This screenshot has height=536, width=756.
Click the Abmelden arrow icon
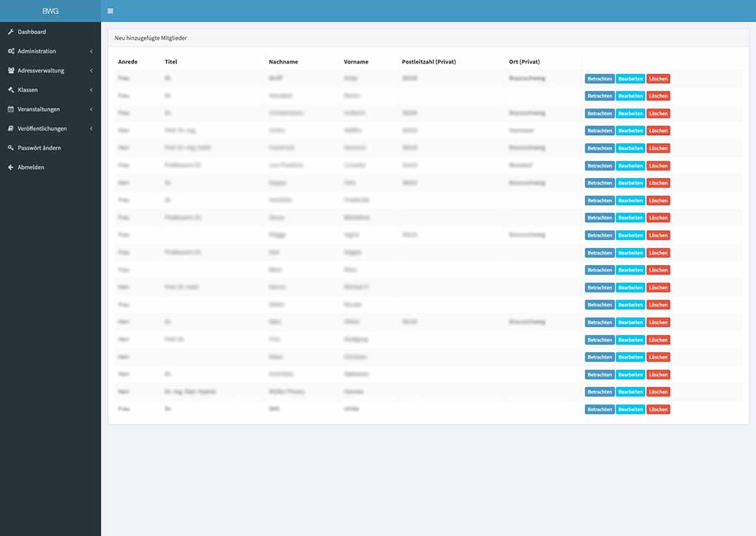pos(10,168)
